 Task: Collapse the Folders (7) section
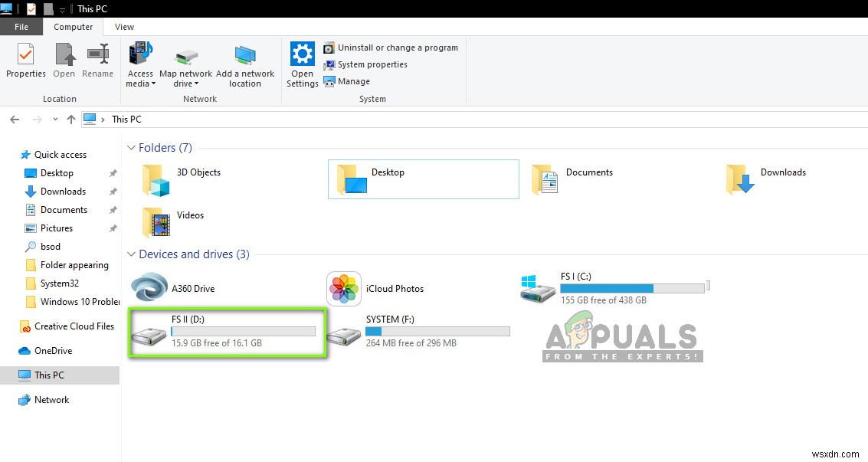click(x=130, y=147)
